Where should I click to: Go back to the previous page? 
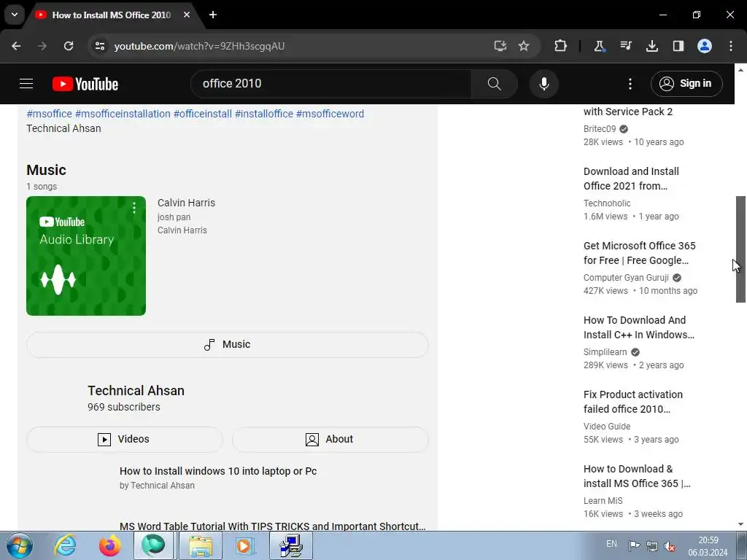pos(16,46)
